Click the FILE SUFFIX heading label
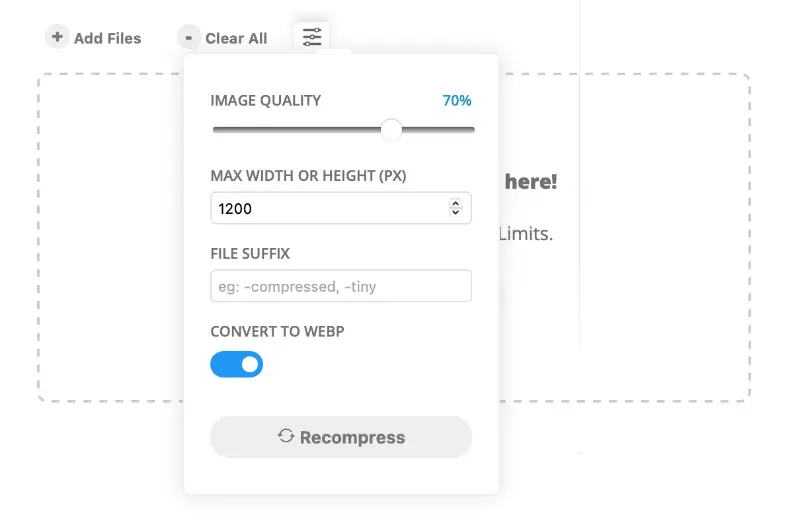This screenshot has height=528, width=800. pyautogui.click(x=250, y=254)
